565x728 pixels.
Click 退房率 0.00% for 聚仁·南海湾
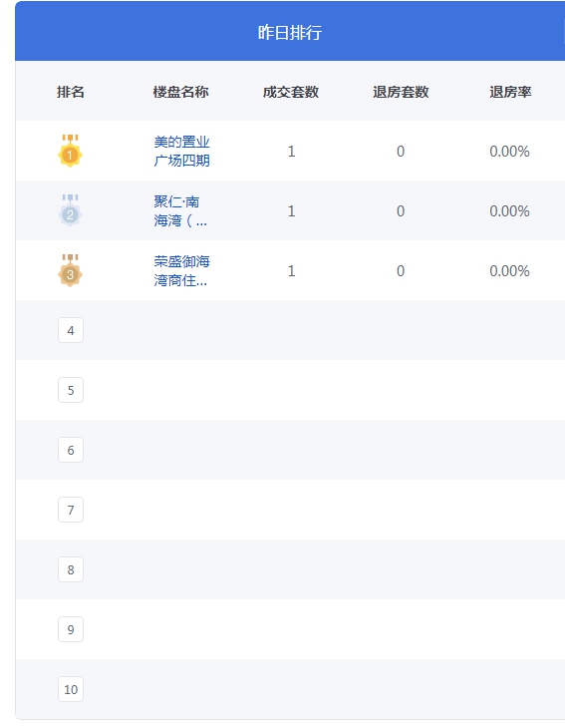point(510,211)
